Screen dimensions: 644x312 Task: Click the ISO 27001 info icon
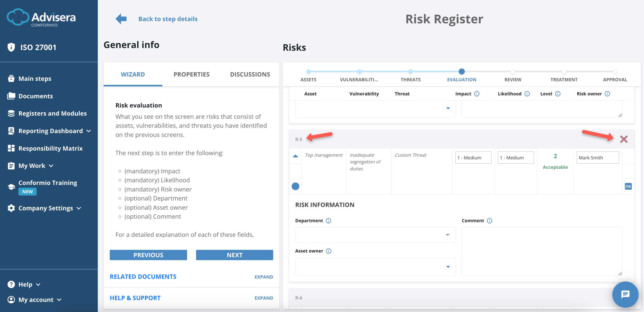point(11,47)
